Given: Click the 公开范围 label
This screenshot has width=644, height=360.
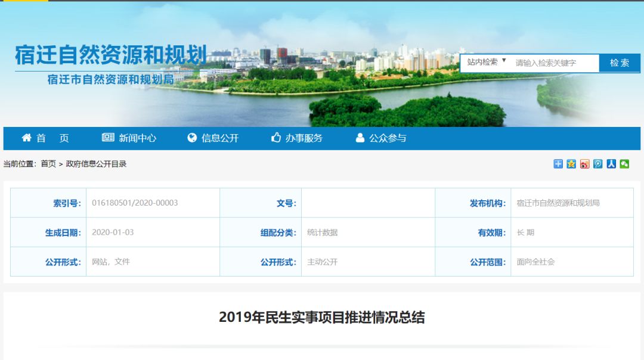Looking at the screenshot, I should (x=488, y=262).
